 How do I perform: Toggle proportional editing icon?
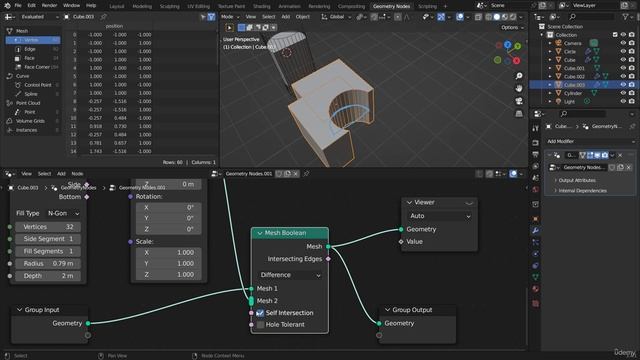coord(398,17)
